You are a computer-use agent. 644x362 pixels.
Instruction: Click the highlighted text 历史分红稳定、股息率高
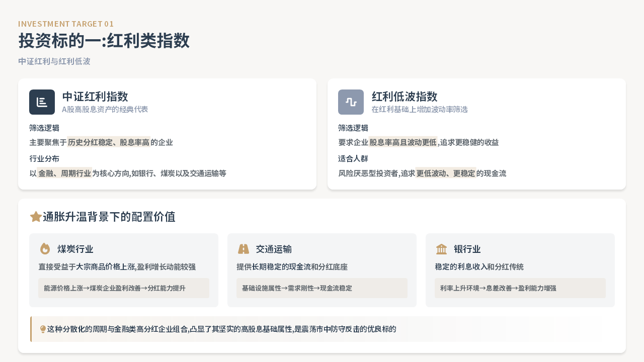click(x=109, y=142)
